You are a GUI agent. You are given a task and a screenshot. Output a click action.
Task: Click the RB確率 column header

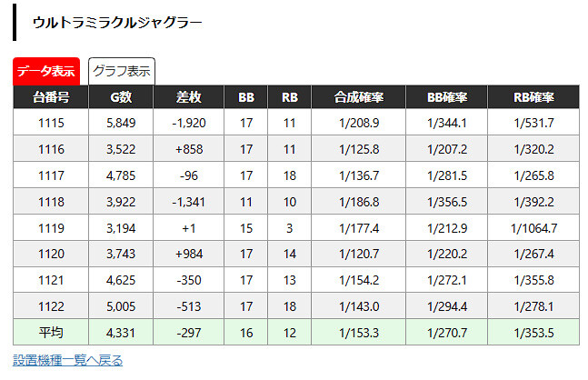[533, 97]
